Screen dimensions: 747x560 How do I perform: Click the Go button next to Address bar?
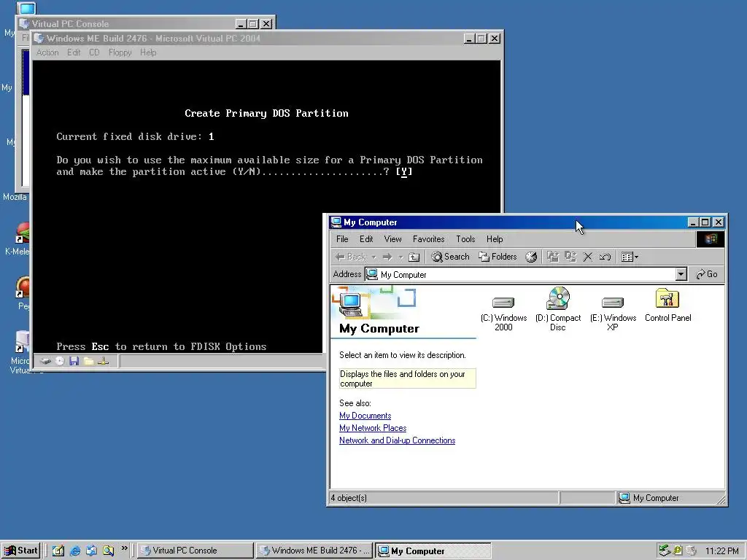707,274
